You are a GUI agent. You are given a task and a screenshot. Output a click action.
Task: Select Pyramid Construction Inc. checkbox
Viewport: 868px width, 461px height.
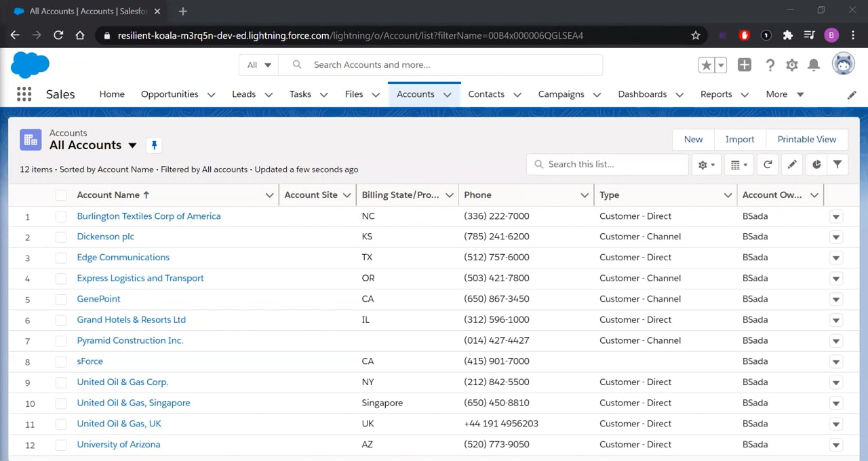61,341
